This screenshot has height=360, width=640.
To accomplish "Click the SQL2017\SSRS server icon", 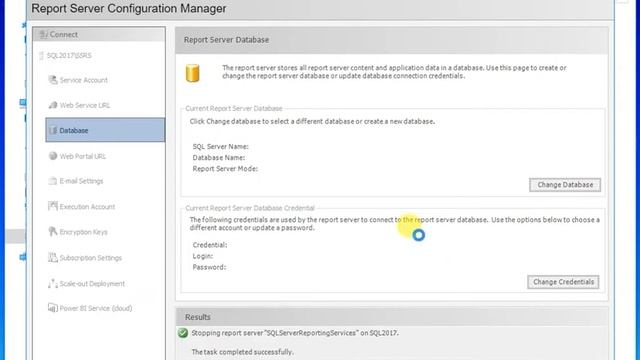I will click(x=41, y=56).
